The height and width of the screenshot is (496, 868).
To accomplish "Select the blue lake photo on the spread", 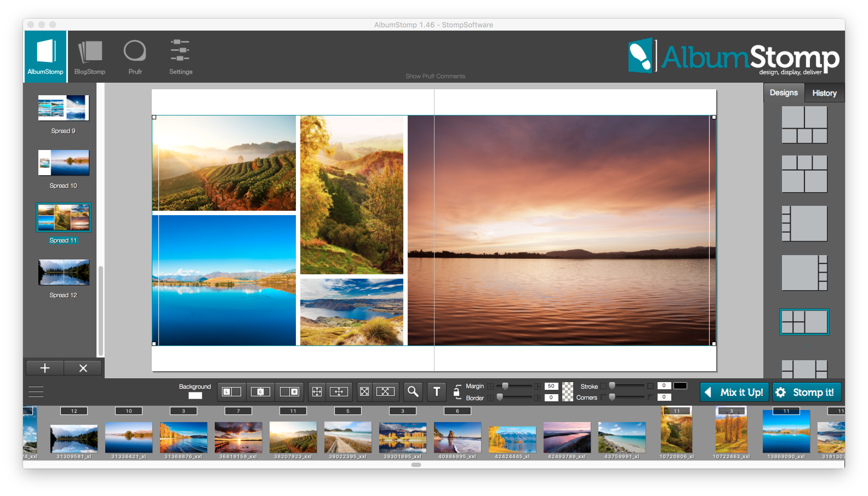I will pos(224,280).
